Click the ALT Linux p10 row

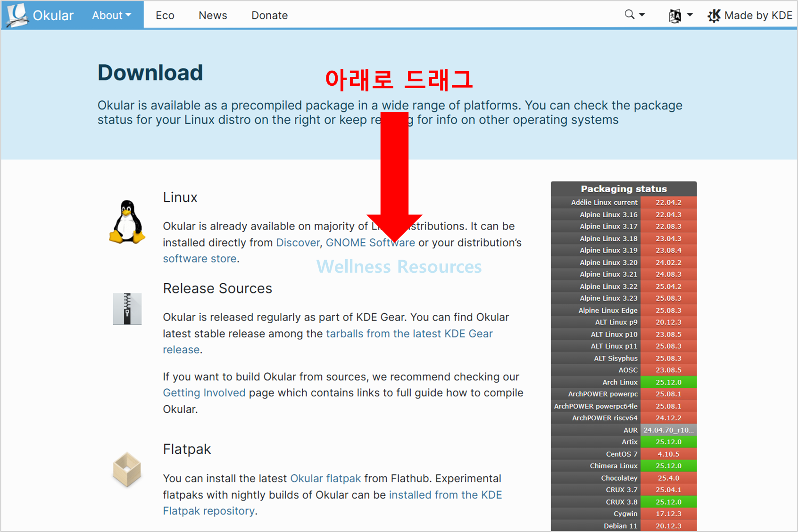tap(623, 334)
